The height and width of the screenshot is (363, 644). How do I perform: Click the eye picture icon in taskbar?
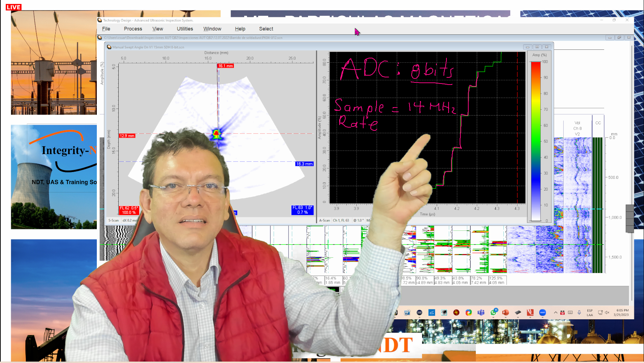click(444, 312)
